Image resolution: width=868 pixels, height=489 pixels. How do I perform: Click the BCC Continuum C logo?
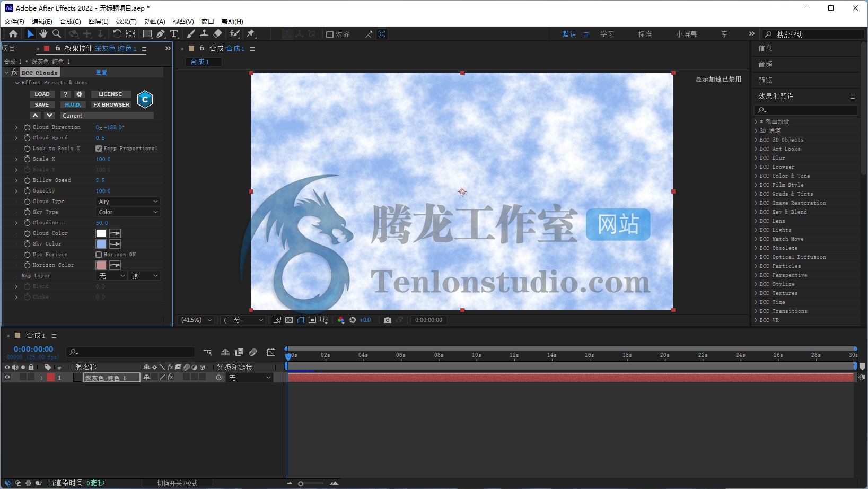tap(145, 99)
